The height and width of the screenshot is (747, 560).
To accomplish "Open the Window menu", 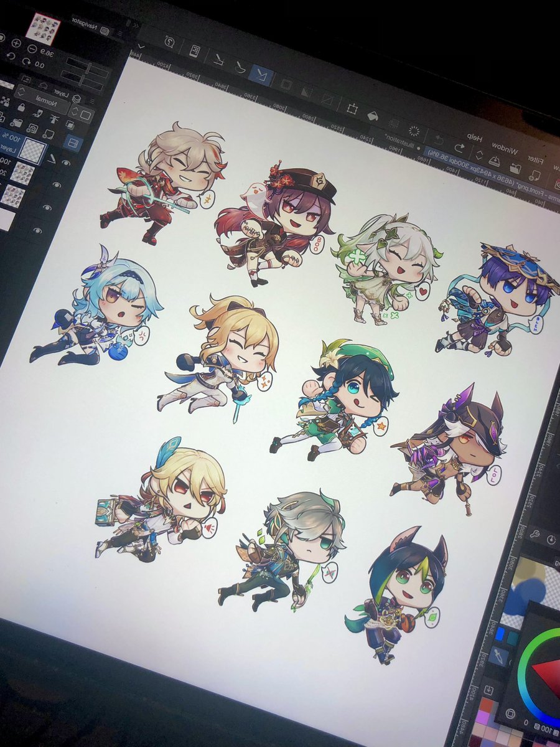I will click(505, 148).
